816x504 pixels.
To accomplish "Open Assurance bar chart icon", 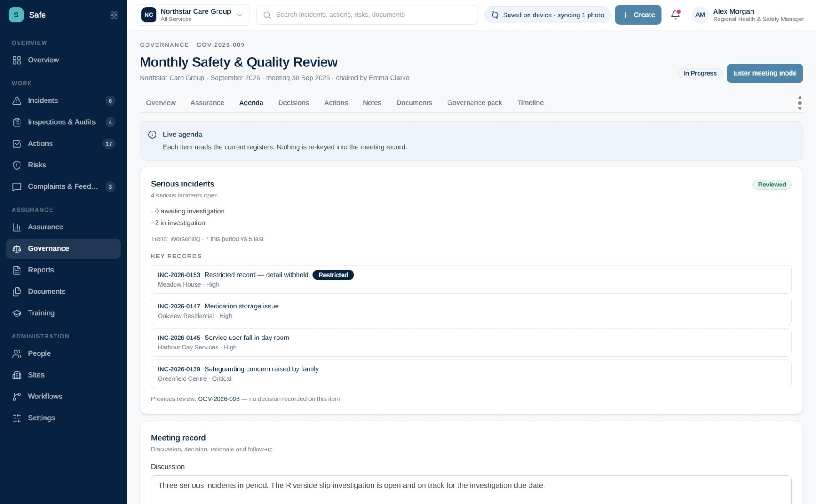I will (x=17, y=227).
